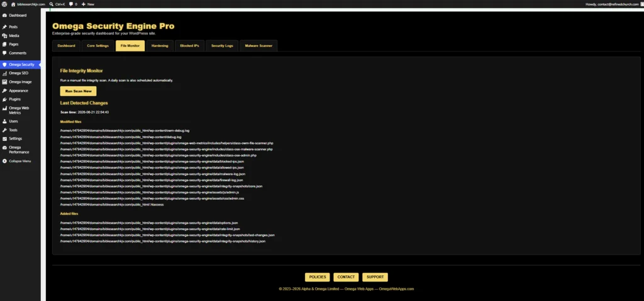
Task: Click the Enterprise-grade security dashboard subtitle
Action: (104, 33)
